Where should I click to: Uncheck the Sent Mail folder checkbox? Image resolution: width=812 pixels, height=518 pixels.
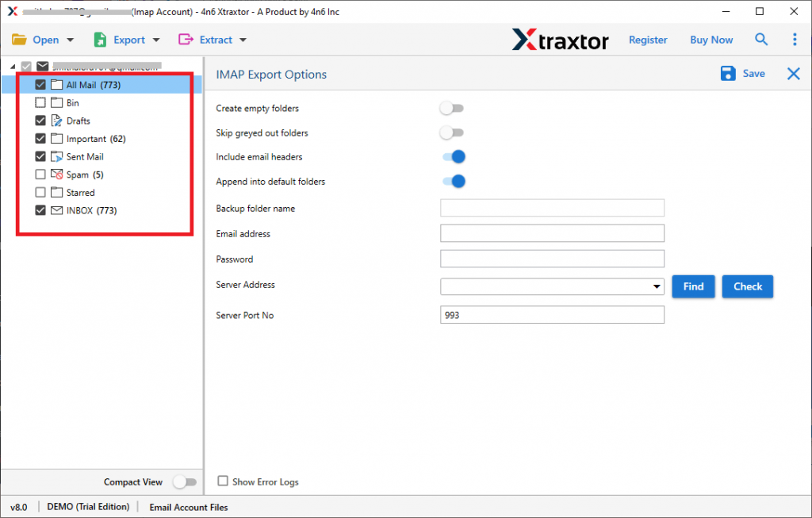pos(40,156)
